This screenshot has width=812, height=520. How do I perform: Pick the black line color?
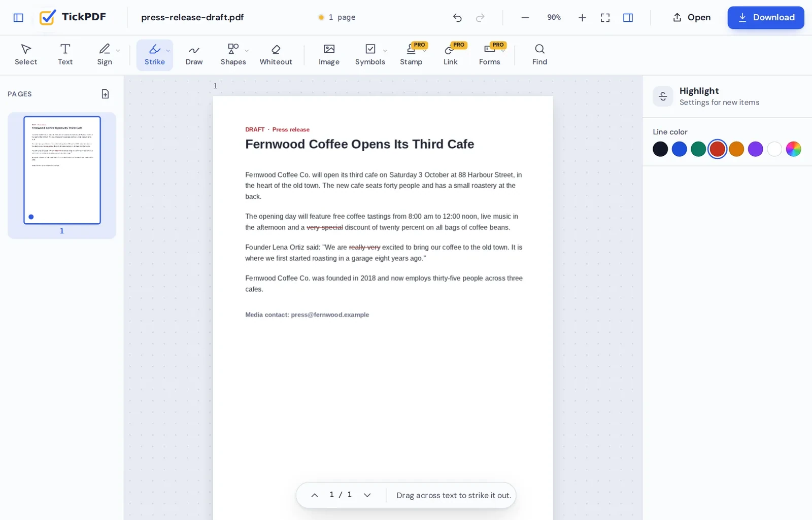660,149
